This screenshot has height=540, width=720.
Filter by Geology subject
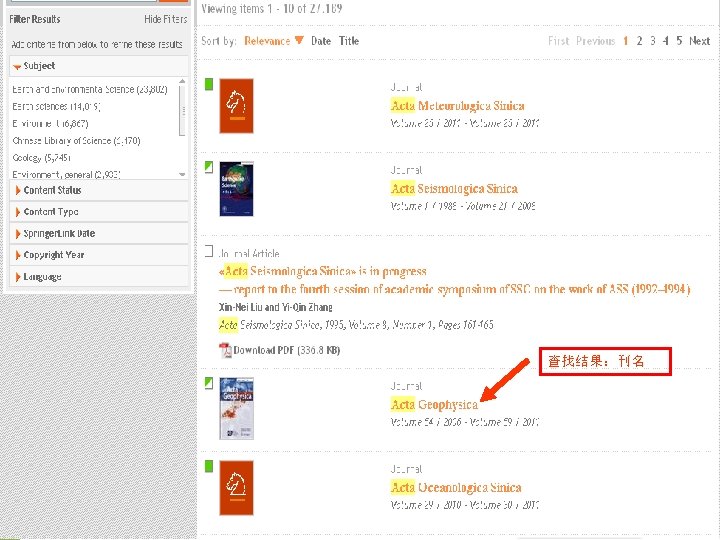41,158
